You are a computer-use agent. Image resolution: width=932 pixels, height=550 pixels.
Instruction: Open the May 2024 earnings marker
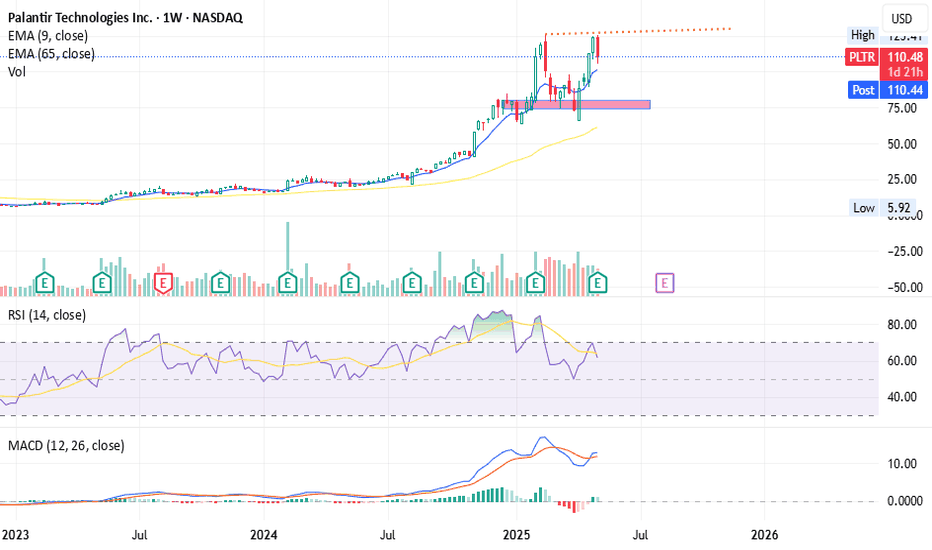350,283
